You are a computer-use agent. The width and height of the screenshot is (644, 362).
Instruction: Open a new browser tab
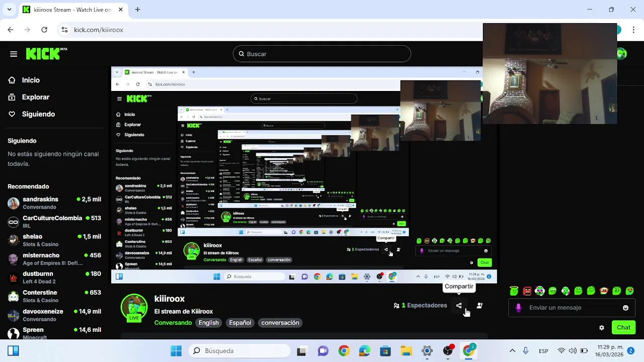(137, 9)
